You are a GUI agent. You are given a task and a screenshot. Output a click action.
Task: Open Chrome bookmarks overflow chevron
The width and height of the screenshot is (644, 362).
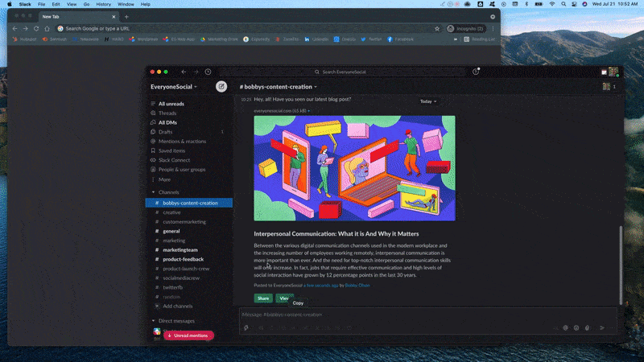click(456, 39)
